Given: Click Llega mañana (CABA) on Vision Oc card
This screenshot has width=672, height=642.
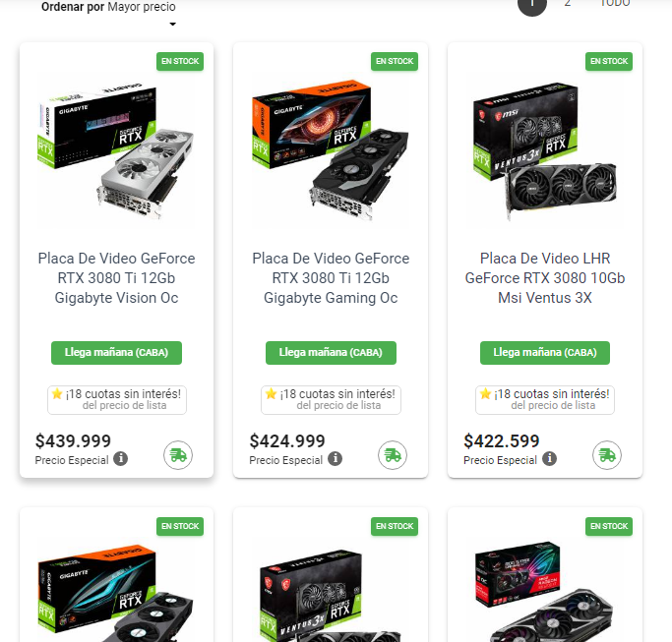Looking at the screenshot, I should click(116, 353).
